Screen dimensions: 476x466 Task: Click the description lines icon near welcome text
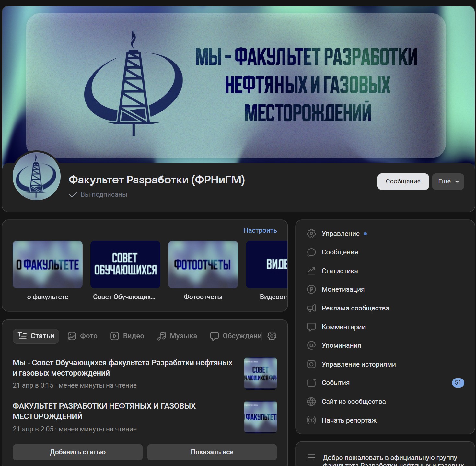[x=311, y=458]
